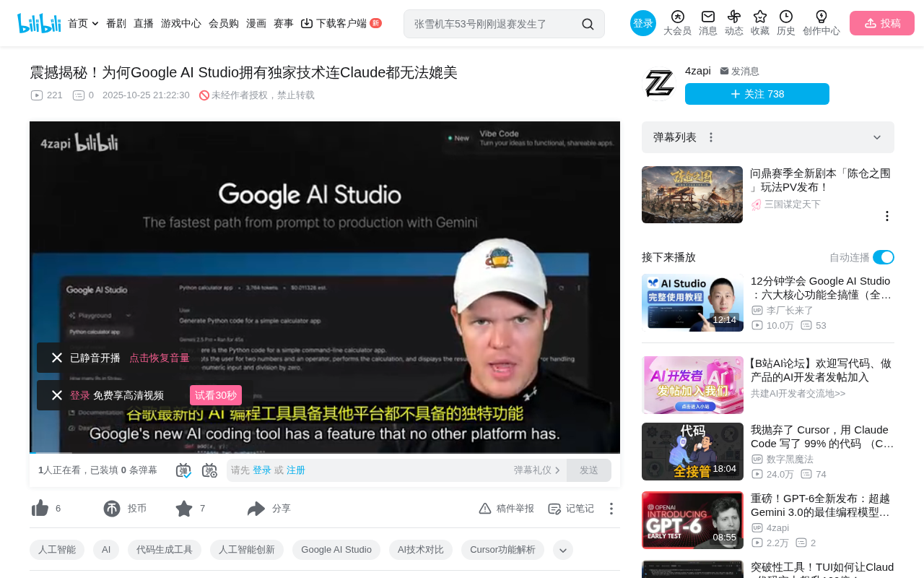This screenshot has width=924, height=578.
Task: Open 记笔记 notes
Action: click(x=571, y=509)
